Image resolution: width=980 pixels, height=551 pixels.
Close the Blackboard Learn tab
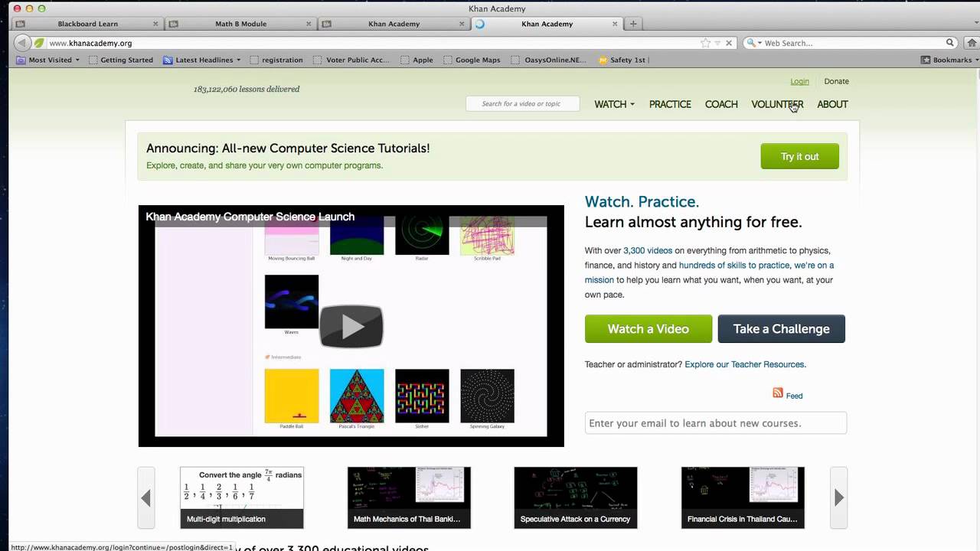156,24
